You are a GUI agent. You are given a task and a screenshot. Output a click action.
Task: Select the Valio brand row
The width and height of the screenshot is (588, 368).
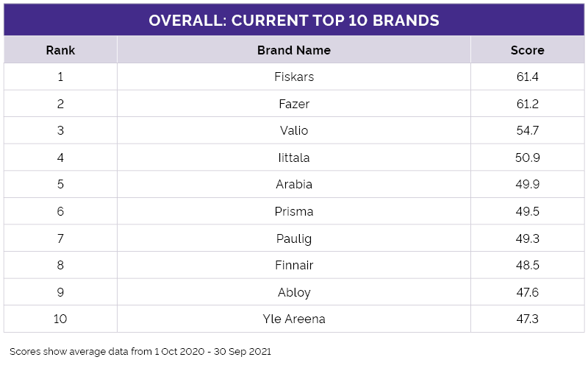[x=293, y=130]
